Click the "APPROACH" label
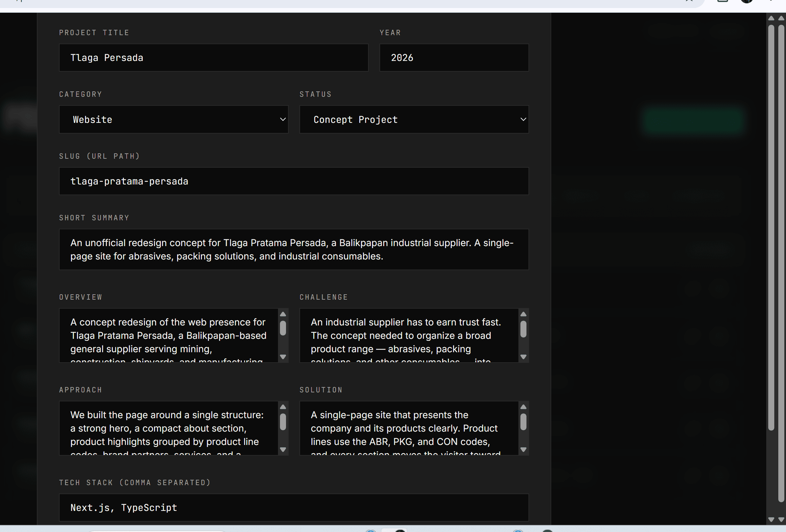Screen dimensions: 786x532 tap(80, 390)
